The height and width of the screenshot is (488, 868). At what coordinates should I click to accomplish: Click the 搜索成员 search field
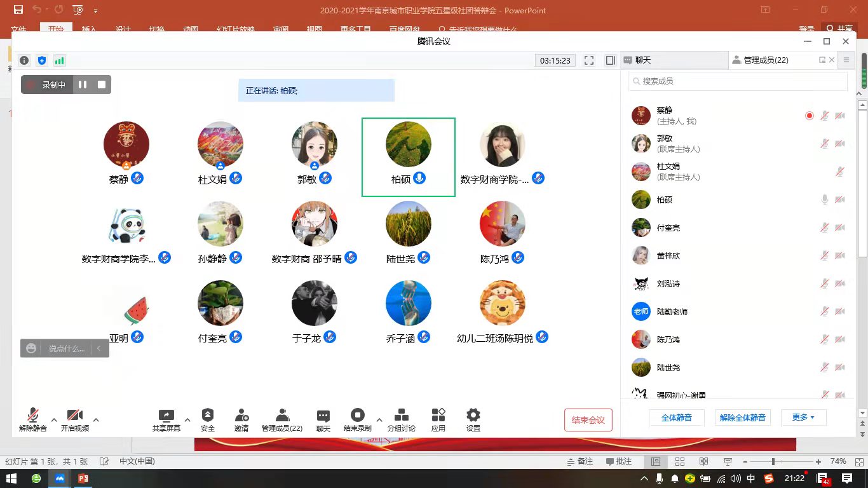pos(737,81)
